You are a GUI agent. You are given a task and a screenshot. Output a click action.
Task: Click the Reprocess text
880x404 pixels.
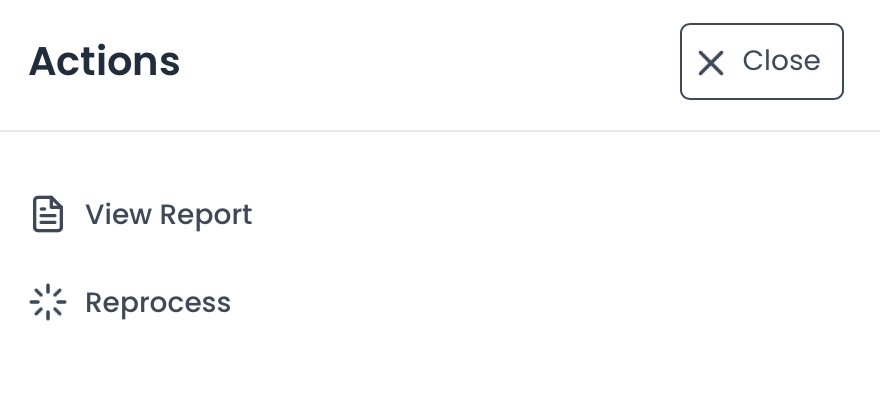(x=158, y=302)
